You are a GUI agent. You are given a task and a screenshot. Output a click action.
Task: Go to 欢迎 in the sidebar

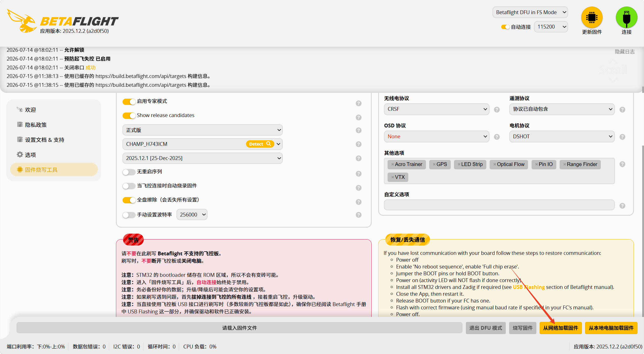30,110
